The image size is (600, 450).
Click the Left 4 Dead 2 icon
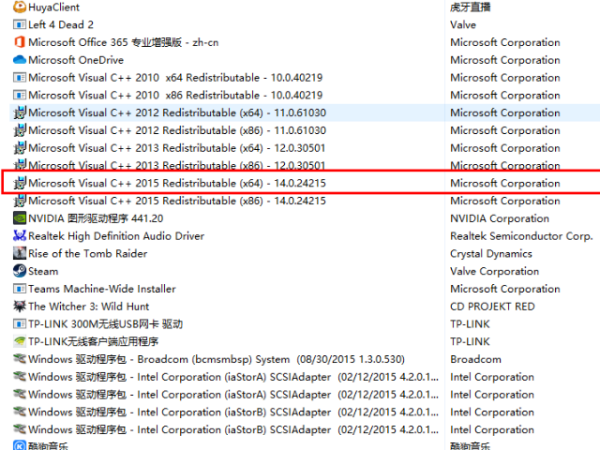tap(20, 24)
